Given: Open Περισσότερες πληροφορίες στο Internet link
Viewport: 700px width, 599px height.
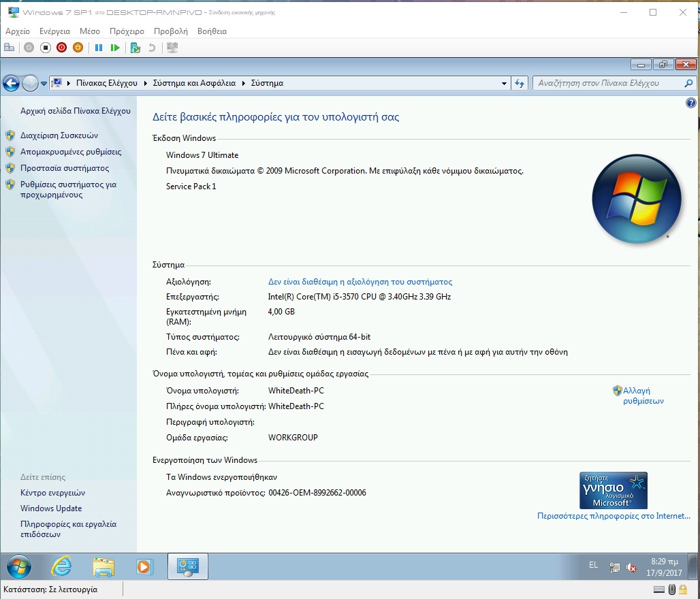Looking at the screenshot, I should pos(614,516).
